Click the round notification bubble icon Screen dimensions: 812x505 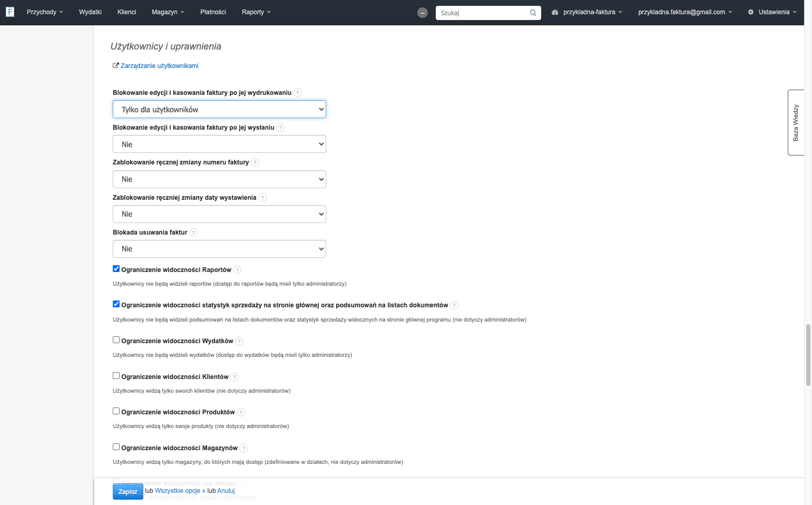coord(423,13)
